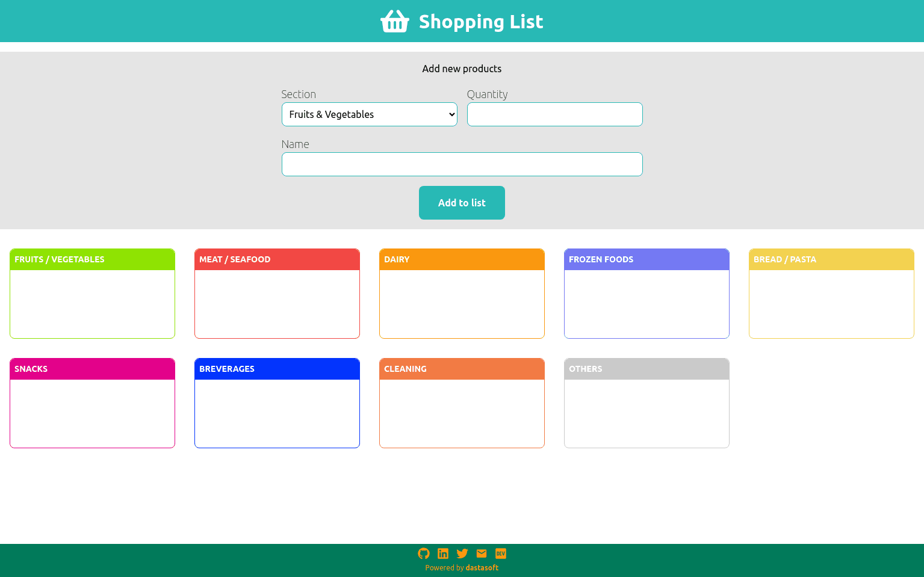Click the Fruits / Vegetables green header
Viewport: 924px width, 577px height.
coord(92,259)
